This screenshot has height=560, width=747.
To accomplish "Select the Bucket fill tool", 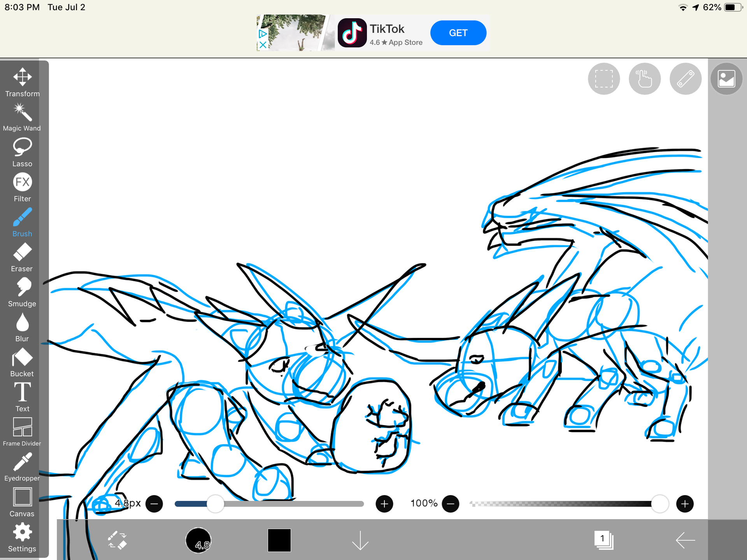I will click(22, 362).
